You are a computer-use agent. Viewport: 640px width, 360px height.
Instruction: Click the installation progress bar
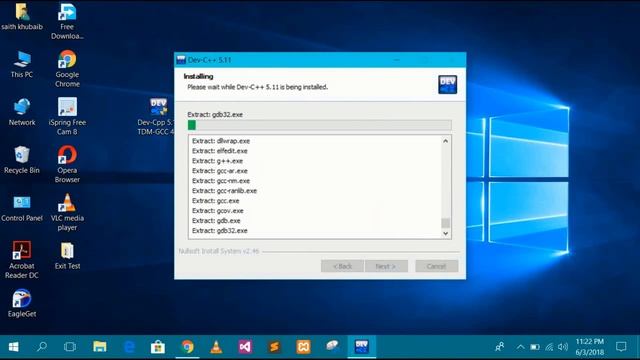pos(320,125)
